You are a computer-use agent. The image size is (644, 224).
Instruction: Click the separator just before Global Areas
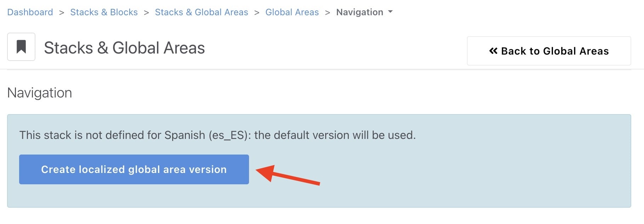click(257, 12)
